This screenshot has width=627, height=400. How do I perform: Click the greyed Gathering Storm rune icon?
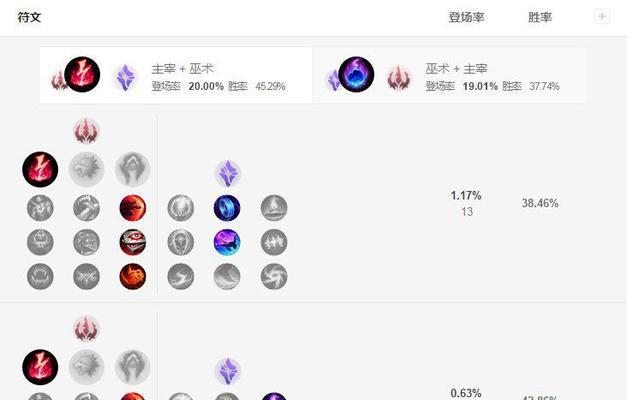[x=274, y=276]
